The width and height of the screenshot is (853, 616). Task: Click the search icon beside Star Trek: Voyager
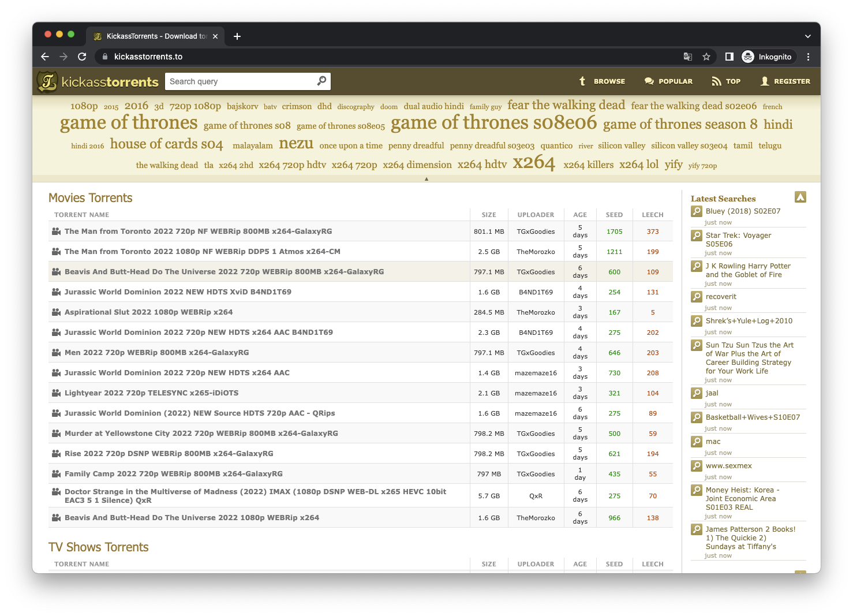pos(697,236)
